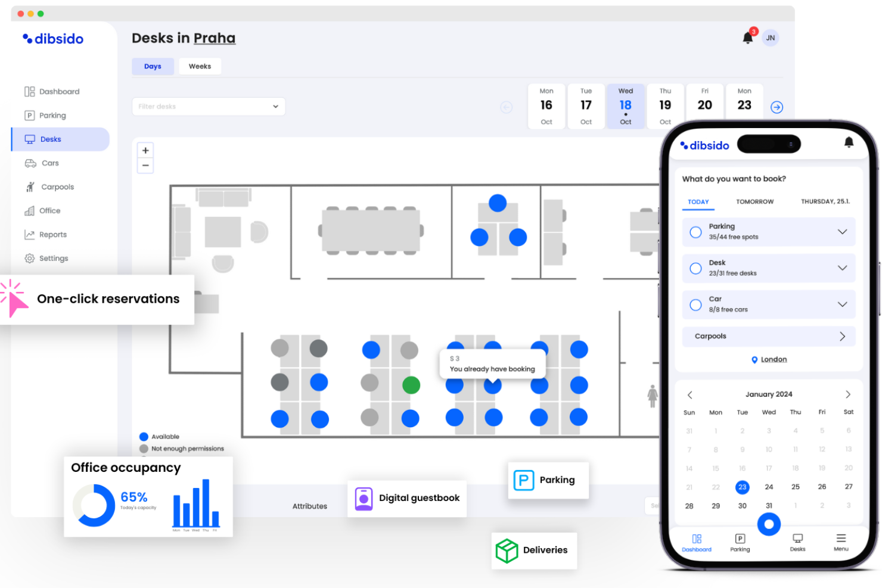Screen dimensions: 882x588
Task: Zoom out of the floor plan
Action: click(x=145, y=166)
